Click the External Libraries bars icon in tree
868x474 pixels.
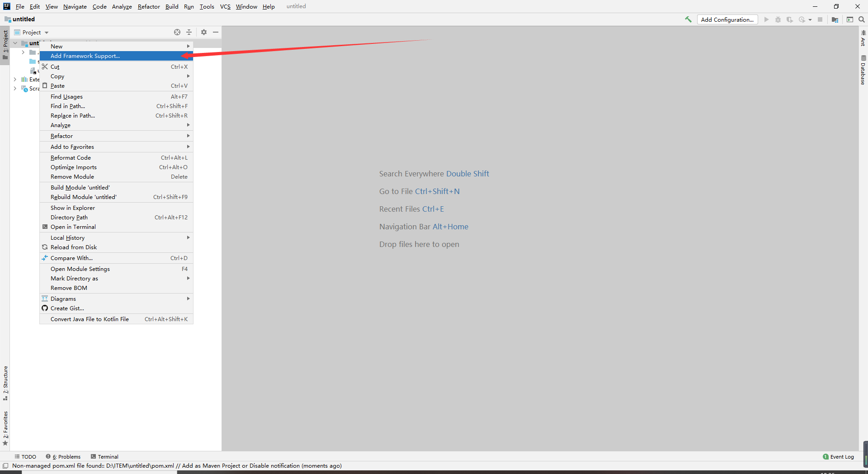24,79
